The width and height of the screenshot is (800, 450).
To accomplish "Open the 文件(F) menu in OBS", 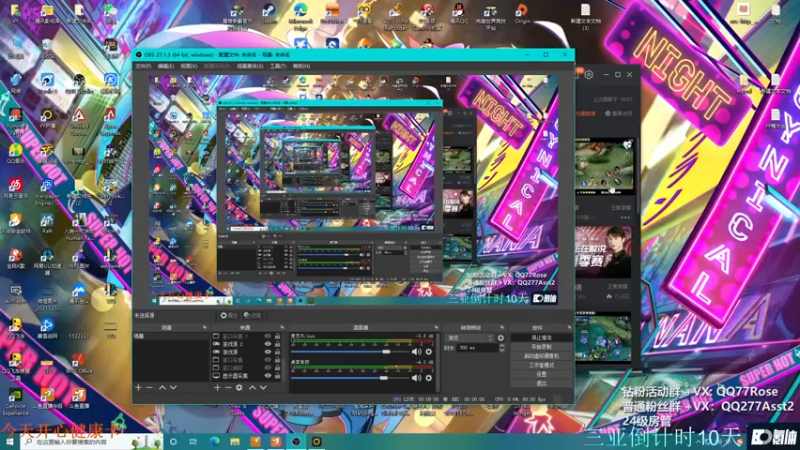I will click(x=143, y=66).
